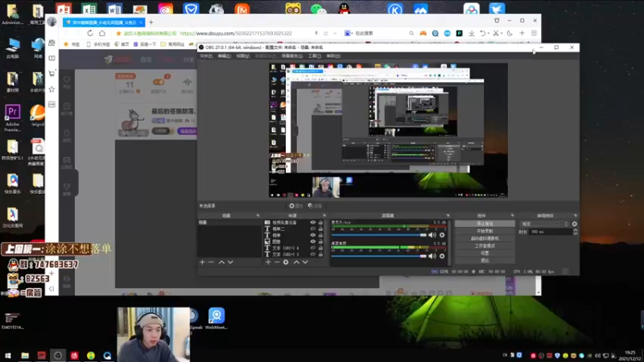Viewport: 644px width, 362px height.
Task: Toggle visibility of the image source row
Action: (x=313, y=242)
